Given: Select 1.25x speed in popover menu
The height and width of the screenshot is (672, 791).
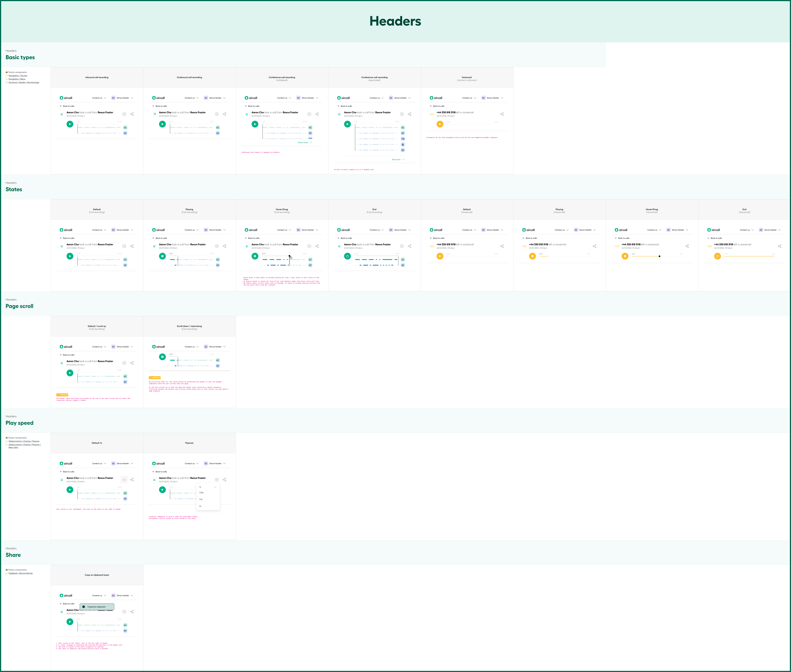Looking at the screenshot, I should tap(202, 493).
